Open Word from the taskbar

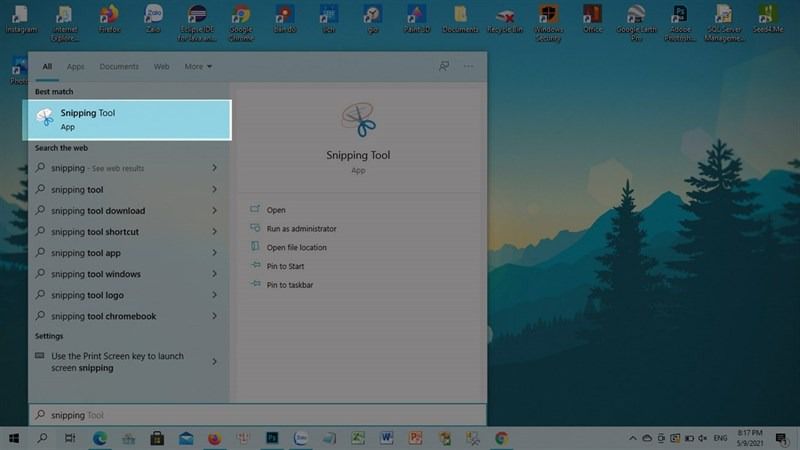tap(386, 438)
